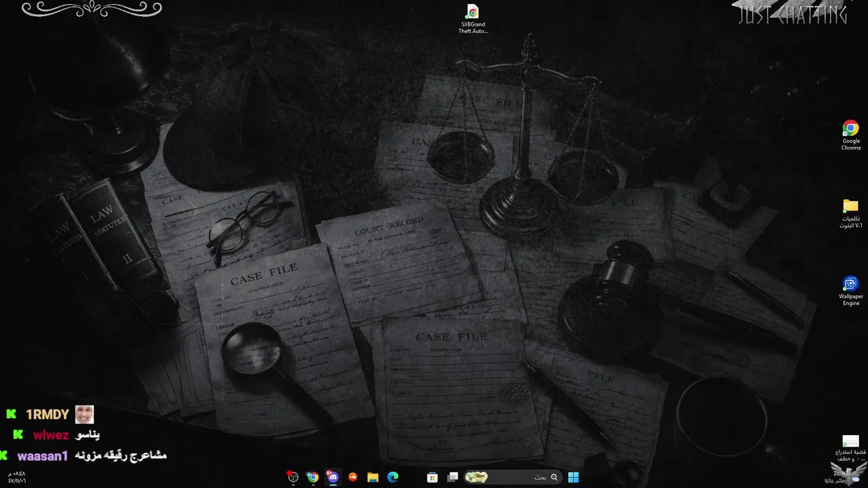Open Chrome from the taskbar

[x=313, y=477]
